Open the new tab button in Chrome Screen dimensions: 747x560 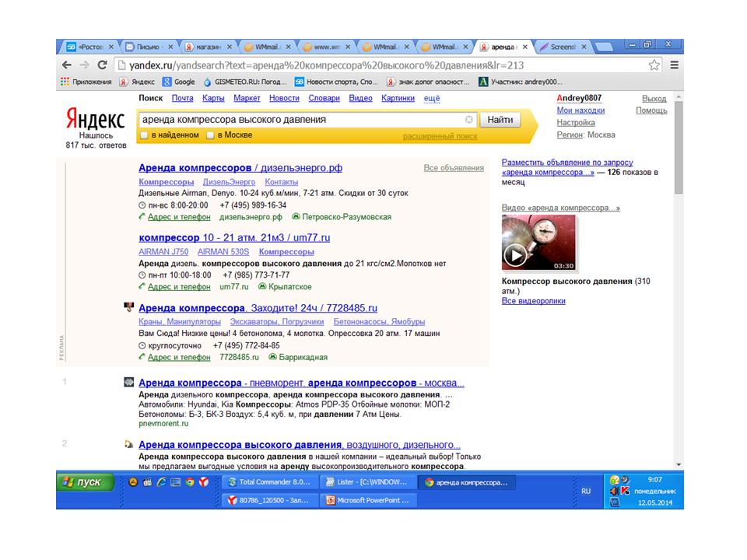pos(604,47)
